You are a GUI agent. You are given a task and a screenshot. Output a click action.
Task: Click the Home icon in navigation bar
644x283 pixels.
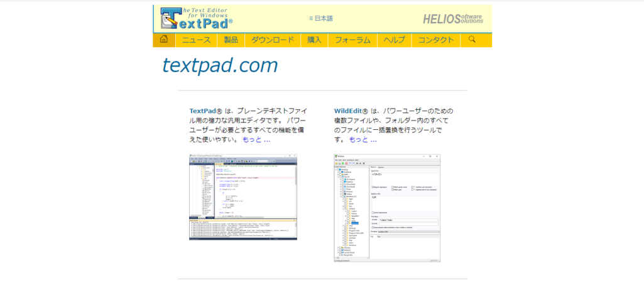(164, 40)
